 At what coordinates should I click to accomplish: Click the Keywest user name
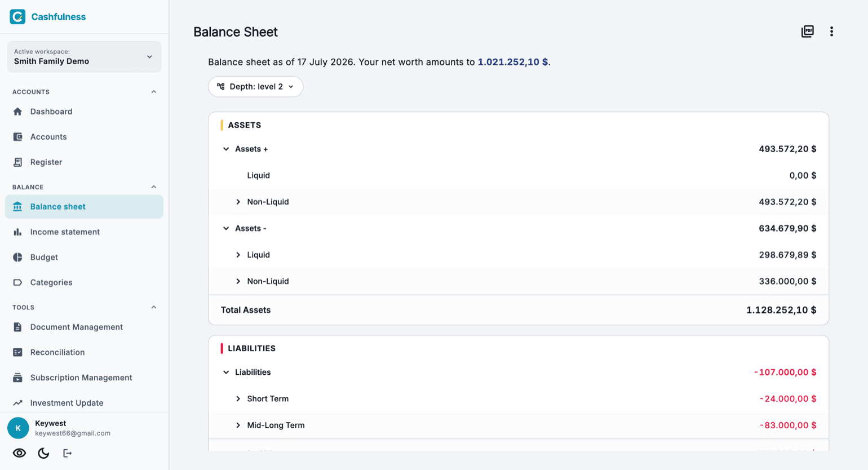click(x=51, y=423)
